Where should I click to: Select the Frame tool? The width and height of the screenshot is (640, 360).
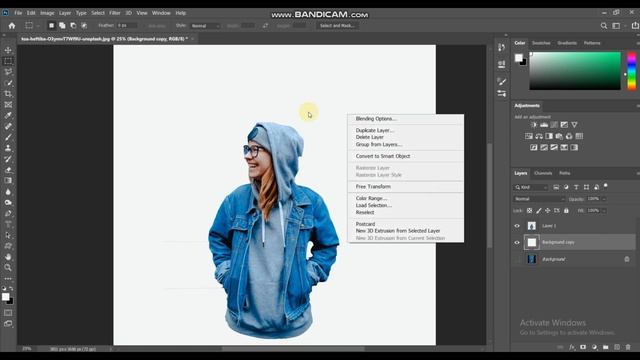8,105
